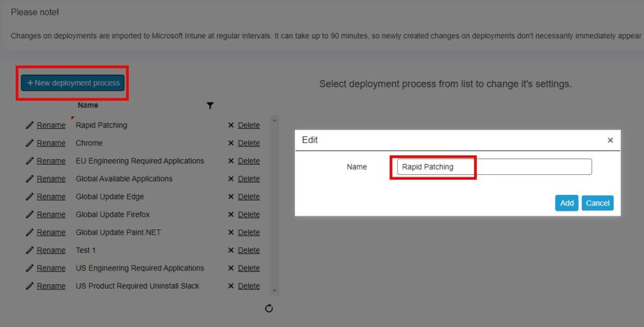
Task: Click X icon for US Product Required Uninstall Slack
Action: pyautogui.click(x=231, y=286)
